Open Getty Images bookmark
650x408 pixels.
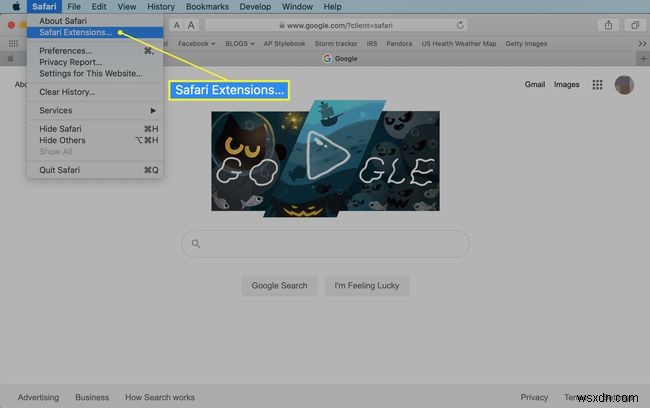click(x=526, y=44)
